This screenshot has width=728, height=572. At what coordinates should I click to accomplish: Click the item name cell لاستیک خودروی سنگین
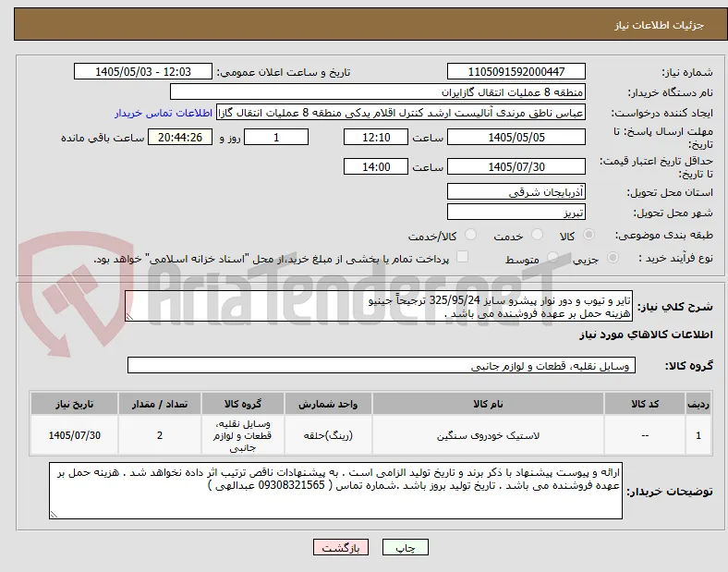click(488, 435)
